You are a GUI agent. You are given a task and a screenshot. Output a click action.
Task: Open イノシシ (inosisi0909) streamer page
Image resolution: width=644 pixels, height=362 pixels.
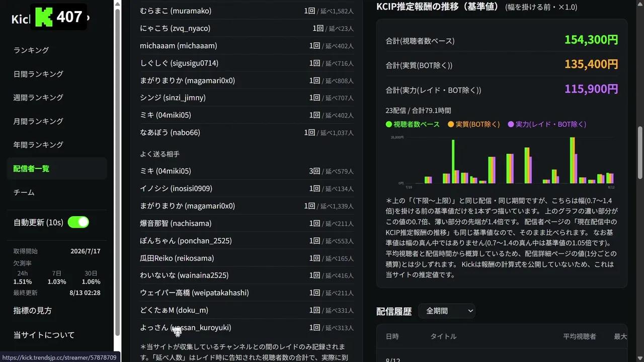(176, 189)
